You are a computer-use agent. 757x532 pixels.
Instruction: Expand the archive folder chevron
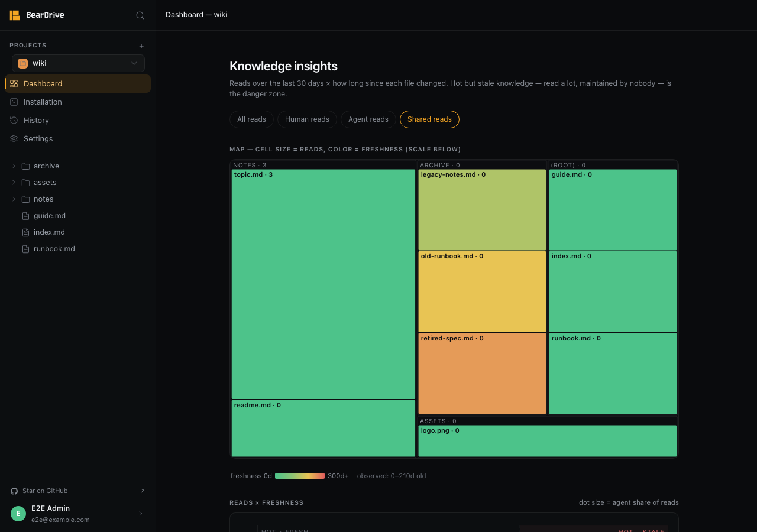14,166
